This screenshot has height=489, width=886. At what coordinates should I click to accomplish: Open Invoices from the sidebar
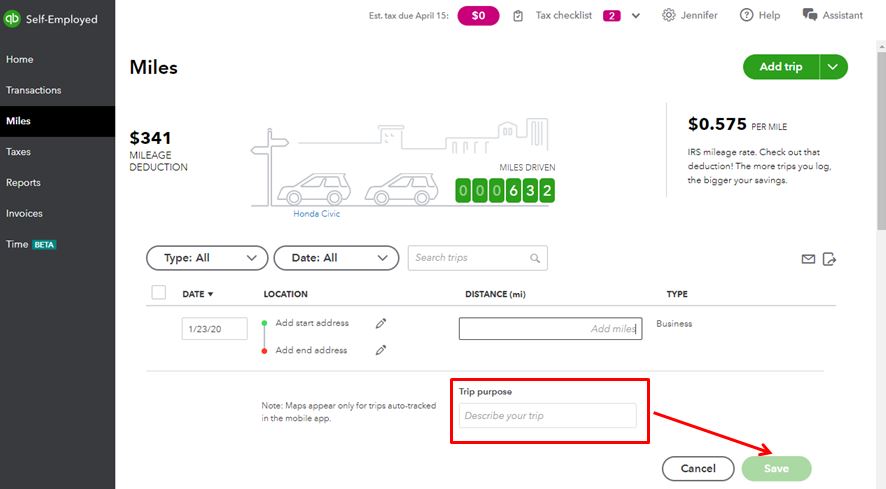26,213
